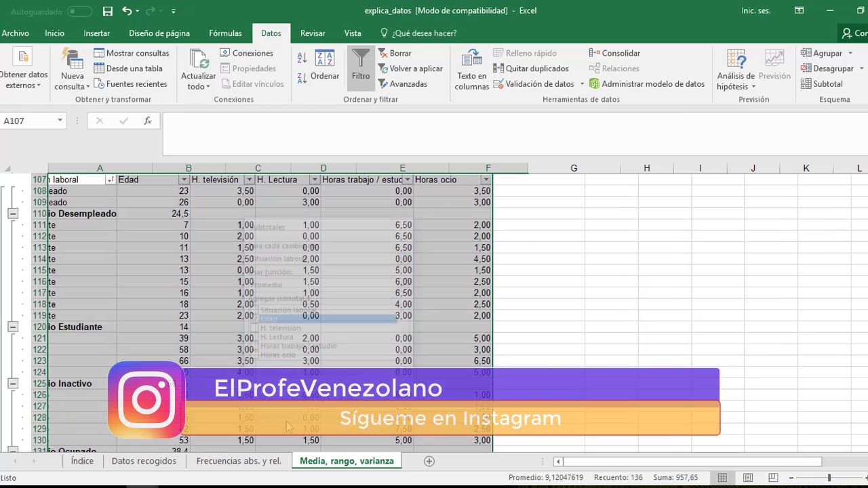Toggle the Autoguardado switch

coord(79,12)
